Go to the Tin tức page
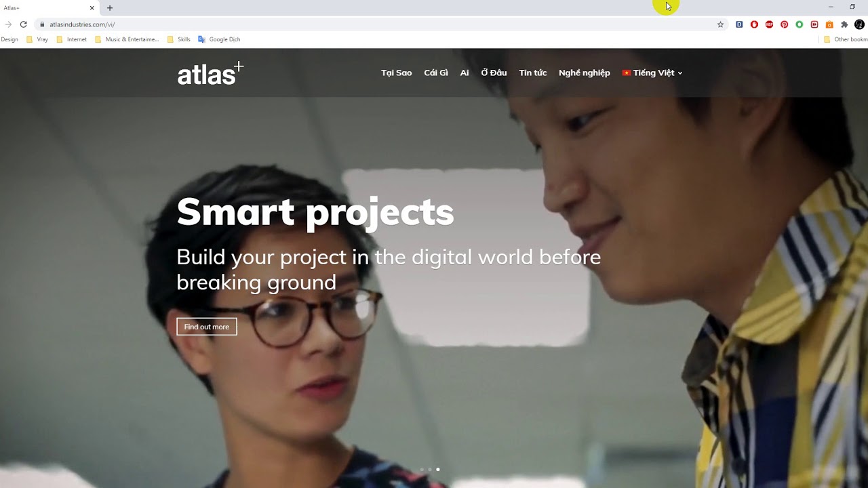Viewport: 868px width, 488px height. tap(532, 73)
